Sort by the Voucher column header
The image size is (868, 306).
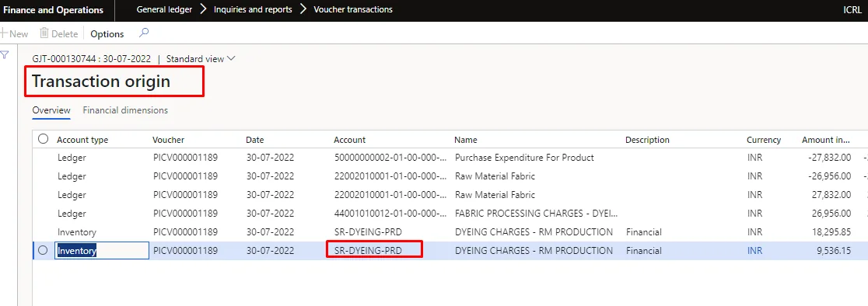(x=168, y=140)
